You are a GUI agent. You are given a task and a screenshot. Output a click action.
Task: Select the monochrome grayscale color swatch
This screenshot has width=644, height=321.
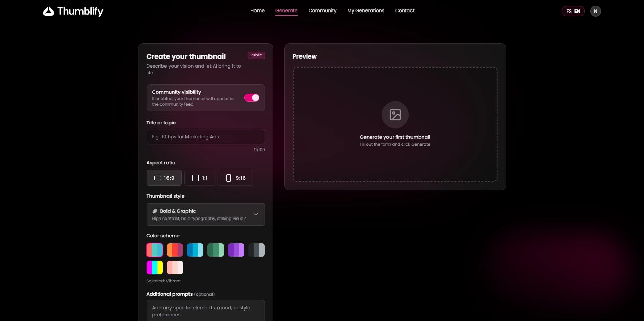[x=256, y=250]
